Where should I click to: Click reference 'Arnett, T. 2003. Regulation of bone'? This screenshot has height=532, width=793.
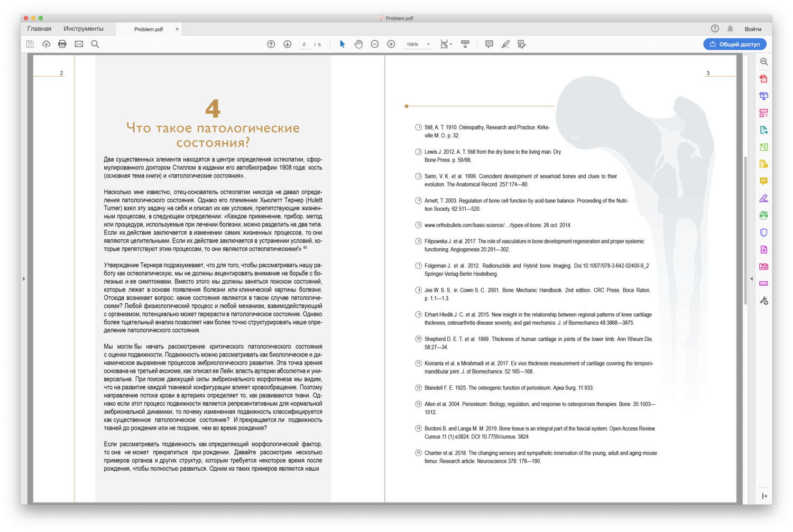coord(527,204)
